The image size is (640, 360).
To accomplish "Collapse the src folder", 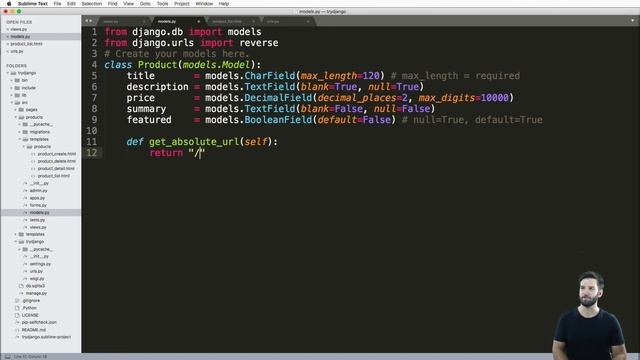I will 11,102.
